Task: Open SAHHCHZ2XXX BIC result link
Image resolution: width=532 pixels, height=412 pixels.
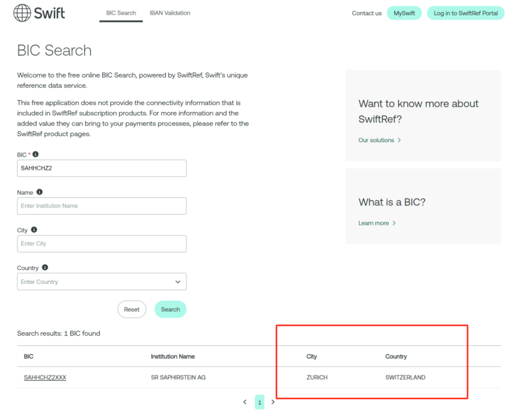Action: [45, 377]
